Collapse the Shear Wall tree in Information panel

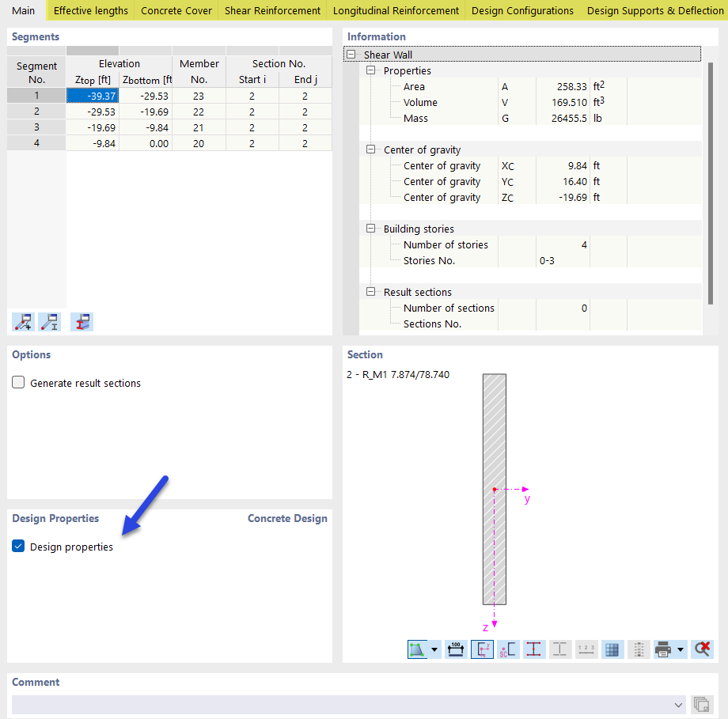(350, 54)
